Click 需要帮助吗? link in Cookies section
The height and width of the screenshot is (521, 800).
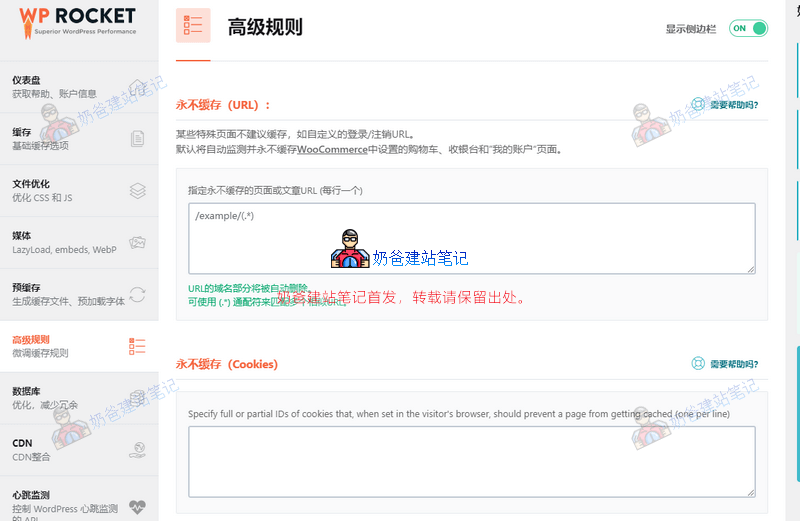[x=734, y=364]
